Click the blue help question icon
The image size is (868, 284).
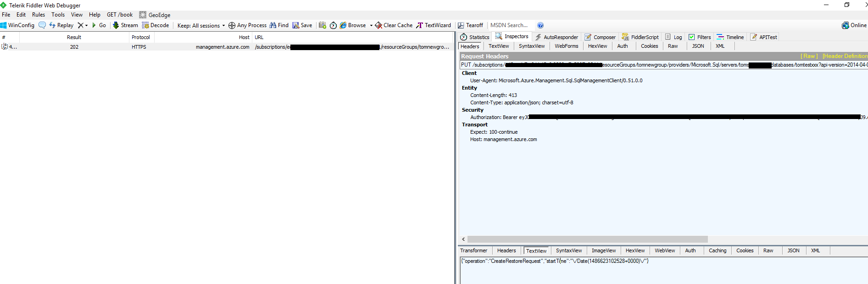540,25
